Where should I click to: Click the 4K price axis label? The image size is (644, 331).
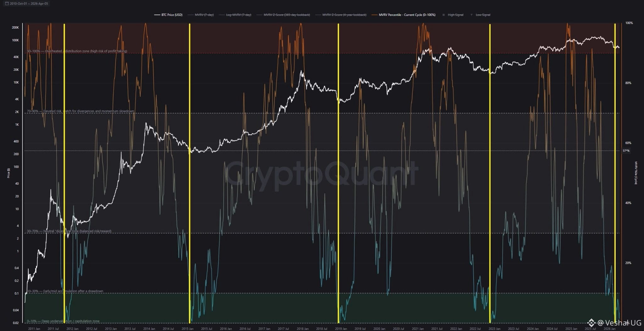17,99
